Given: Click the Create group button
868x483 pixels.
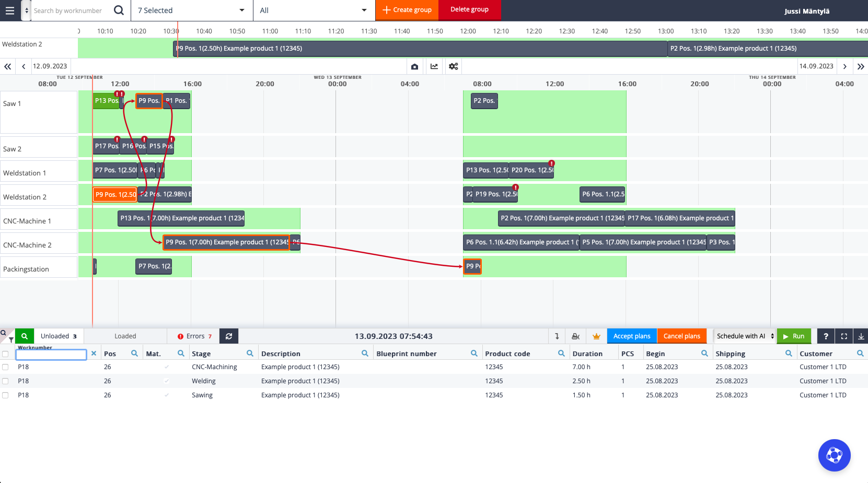Looking at the screenshot, I should 407,10.
